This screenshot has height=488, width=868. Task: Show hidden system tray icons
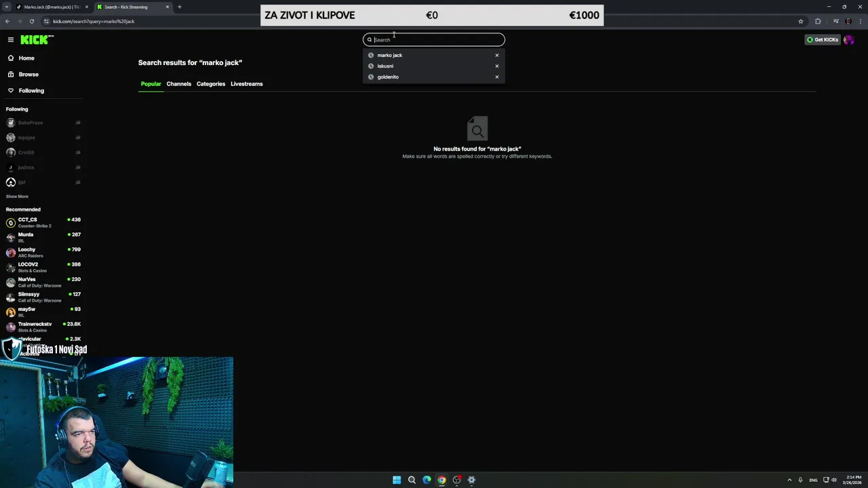789,480
